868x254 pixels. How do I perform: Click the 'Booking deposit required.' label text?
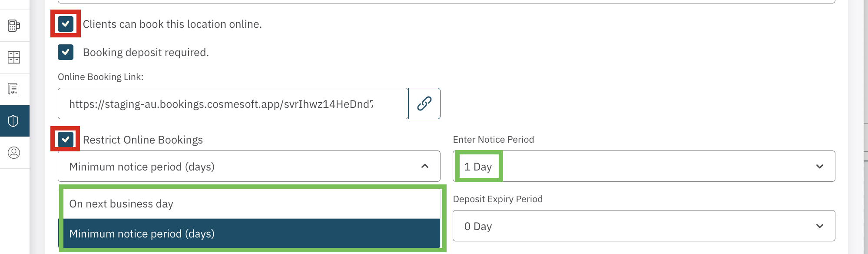pos(146,52)
